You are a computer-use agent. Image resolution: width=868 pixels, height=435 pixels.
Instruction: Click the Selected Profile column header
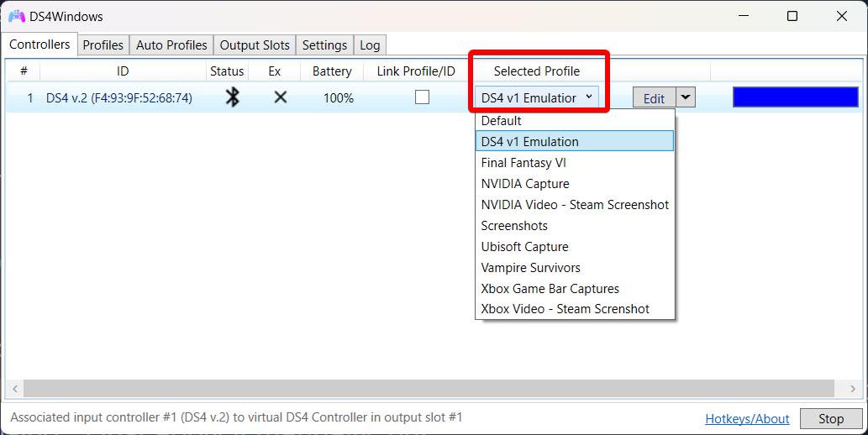[x=537, y=71]
